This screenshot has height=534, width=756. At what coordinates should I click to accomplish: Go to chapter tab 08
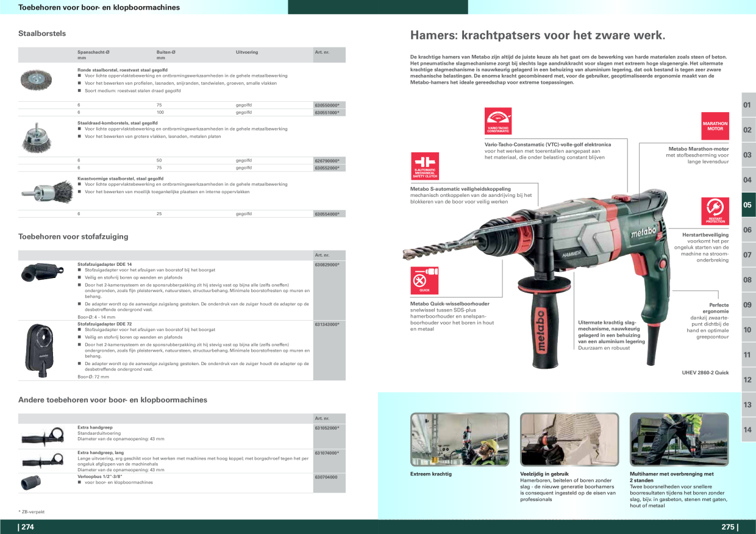point(747,280)
